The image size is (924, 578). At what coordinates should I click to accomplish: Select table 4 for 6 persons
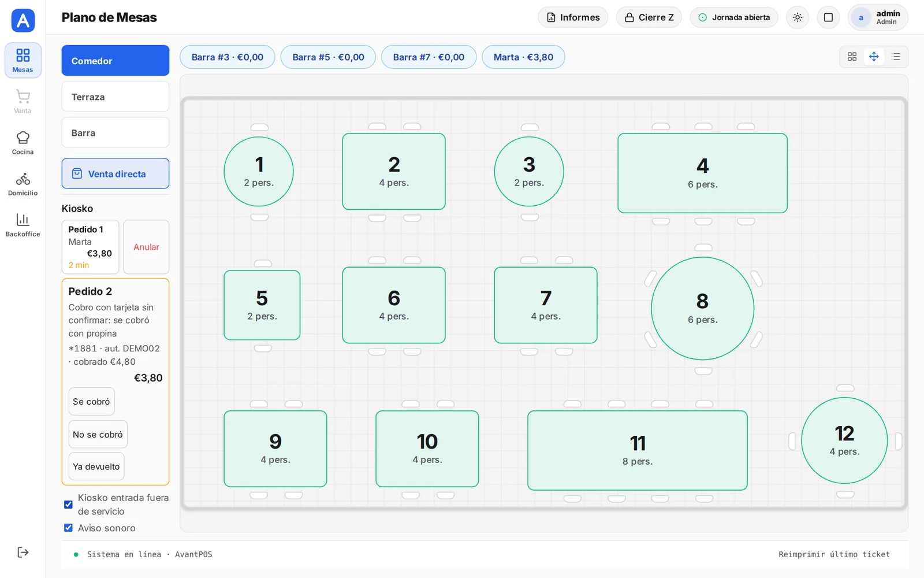[x=702, y=173]
